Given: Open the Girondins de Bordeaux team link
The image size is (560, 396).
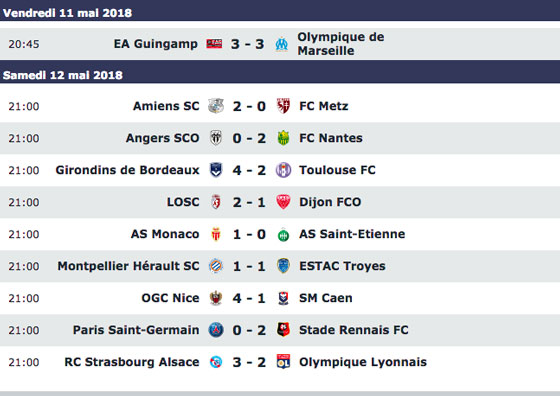Looking at the screenshot, I should click(128, 170).
